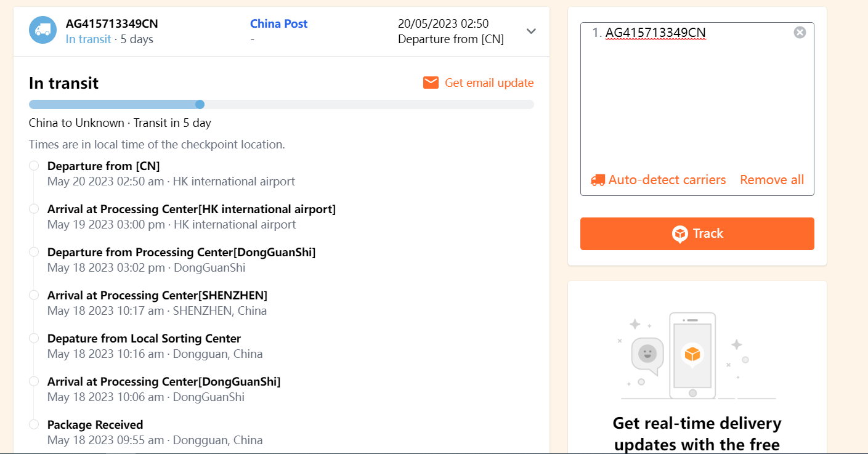Image resolution: width=868 pixels, height=454 pixels.
Task: Click the orange auto-detect truck icon
Action: pos(598,180)
